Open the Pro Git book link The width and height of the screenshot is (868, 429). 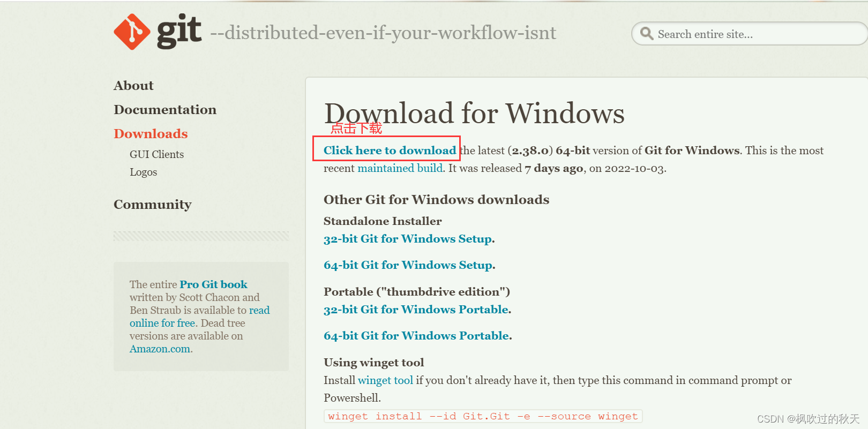tap(213, 284)
